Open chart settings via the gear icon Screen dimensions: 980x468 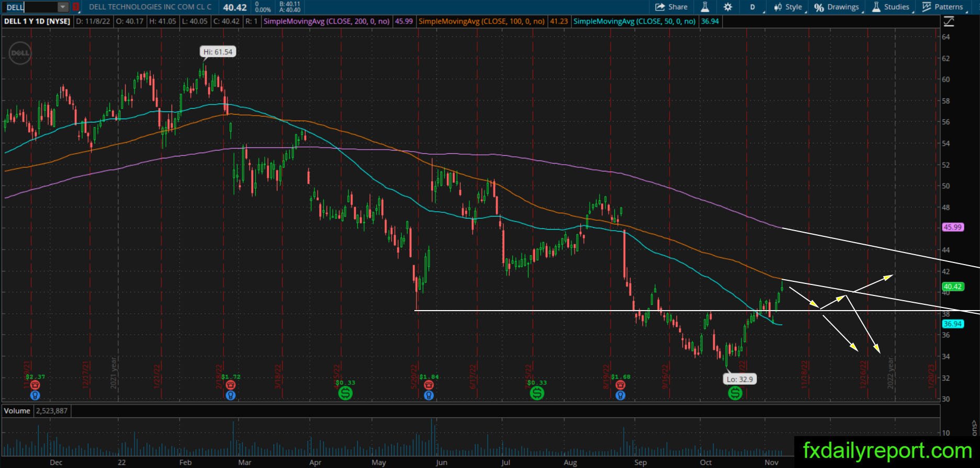(727, 7)
